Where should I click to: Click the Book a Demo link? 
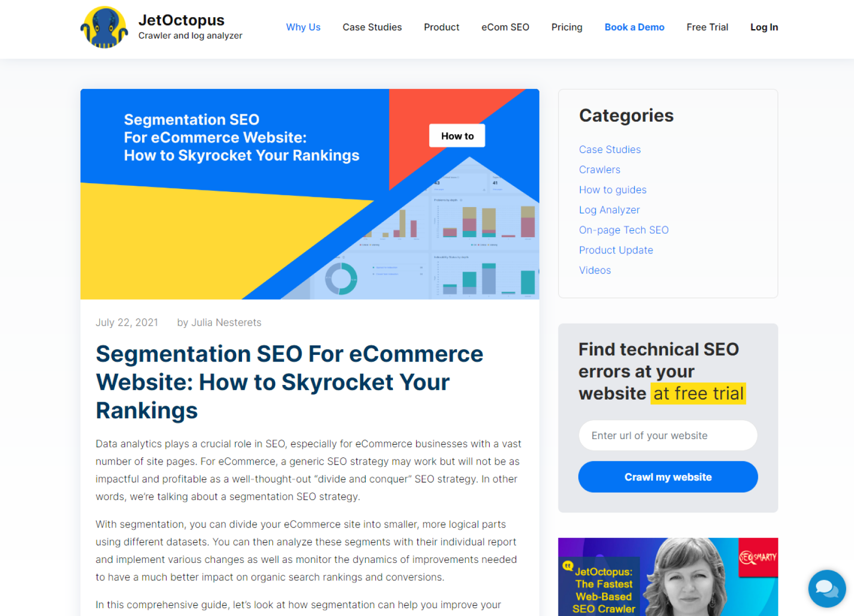(x=634, y=27)
